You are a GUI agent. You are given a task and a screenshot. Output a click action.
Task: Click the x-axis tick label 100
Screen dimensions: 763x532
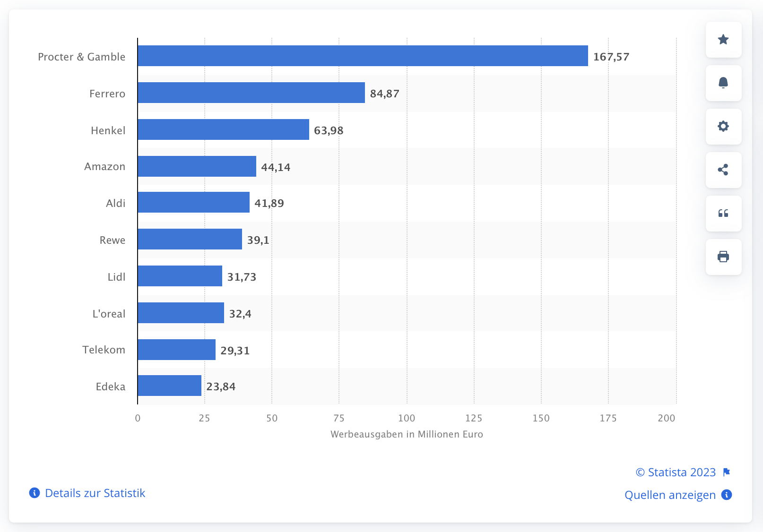point(407,418)
